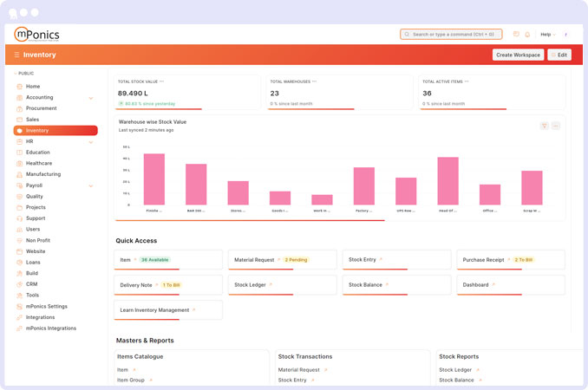Click Stock Ledger under Stock Reports
588x390 pixels.
455,370
